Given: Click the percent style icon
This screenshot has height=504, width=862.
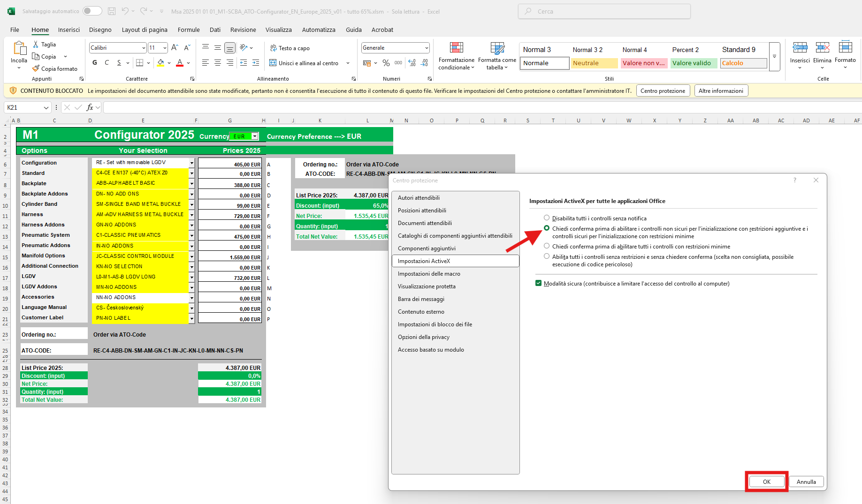Looking at the screenshot, I should tap(386, 63).
